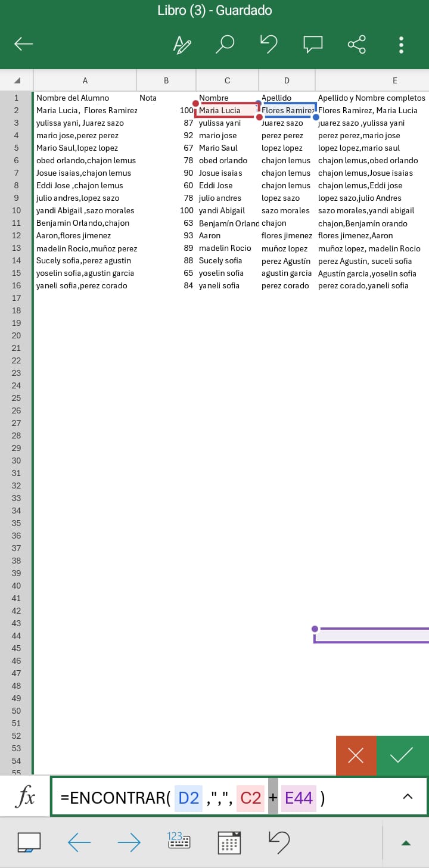Image resolution: width=429 pixels, height=868 pixels.
Task: Switch to the numeric keyboard icon
Action: coord(179,841)
